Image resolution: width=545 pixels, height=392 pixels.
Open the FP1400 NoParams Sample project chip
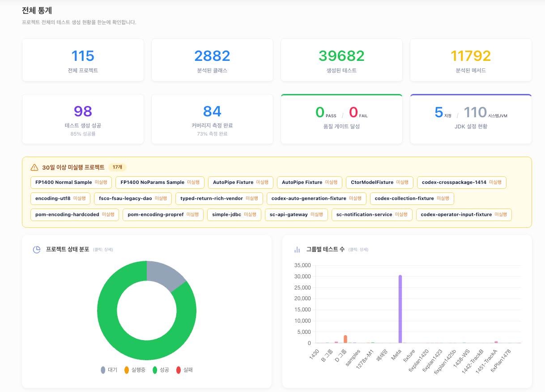tap(160, 183)
